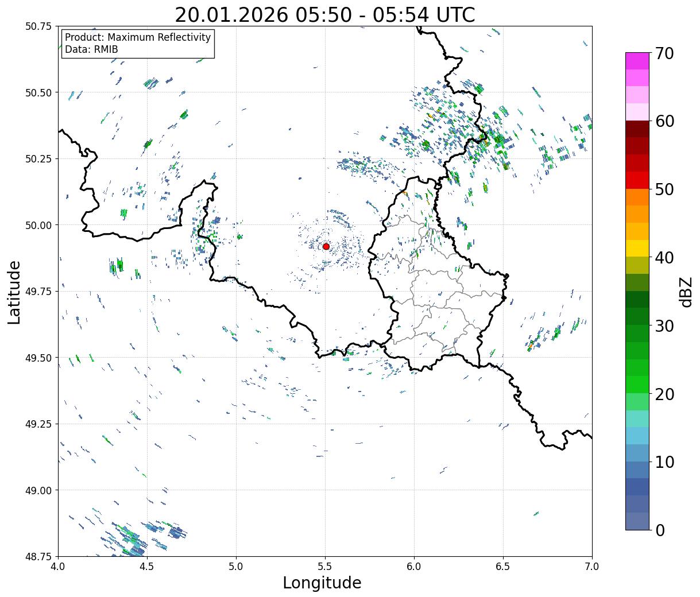Click the red radar location marker
This screenshot has width=700, height=597.
(x=326, y=246)
